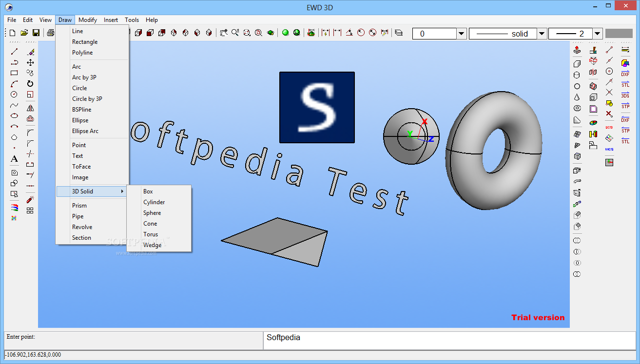Click the Cylinder solid icon in right toolbar

click(x=577, y=75)
